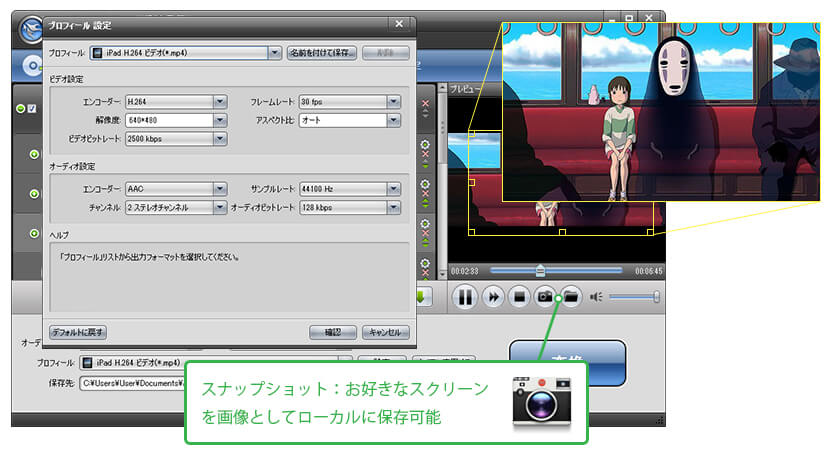Image resolution: width=826 pixels, height=450 pixels.
Task: Open the dialog's iPad H.264 profile dropdown
Action: (x=274, y=53)
